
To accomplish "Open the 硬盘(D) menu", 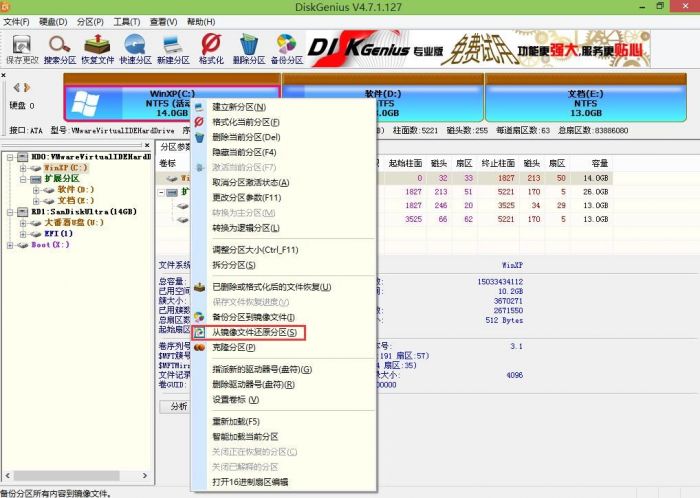I will tap(53, 22).
